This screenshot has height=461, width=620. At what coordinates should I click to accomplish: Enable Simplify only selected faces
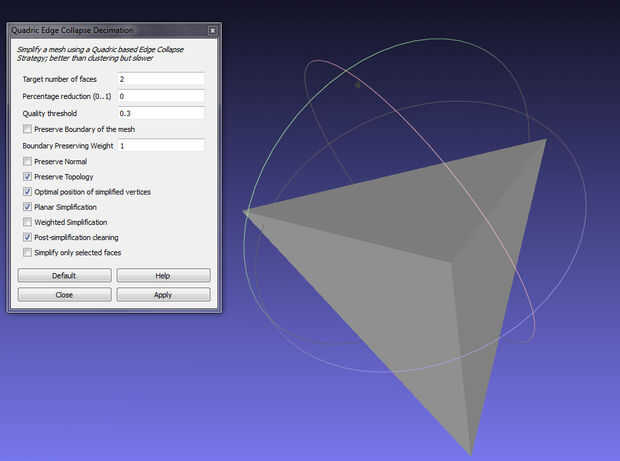(27, 252)
